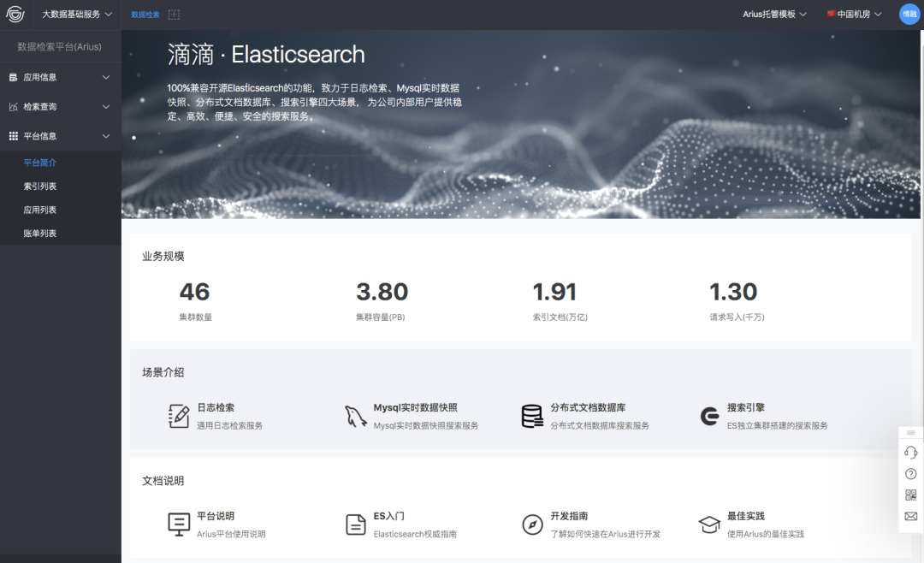Image resolution: width=924 pixels, height=563 pixels.
Task: Select the 数据检索 tab
Action: pyautogui.click(x=145, y=15)
